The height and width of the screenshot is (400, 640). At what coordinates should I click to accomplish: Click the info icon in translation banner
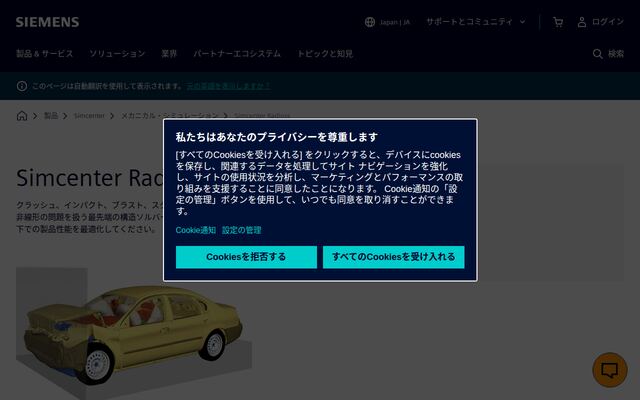(x=22, y=86)
